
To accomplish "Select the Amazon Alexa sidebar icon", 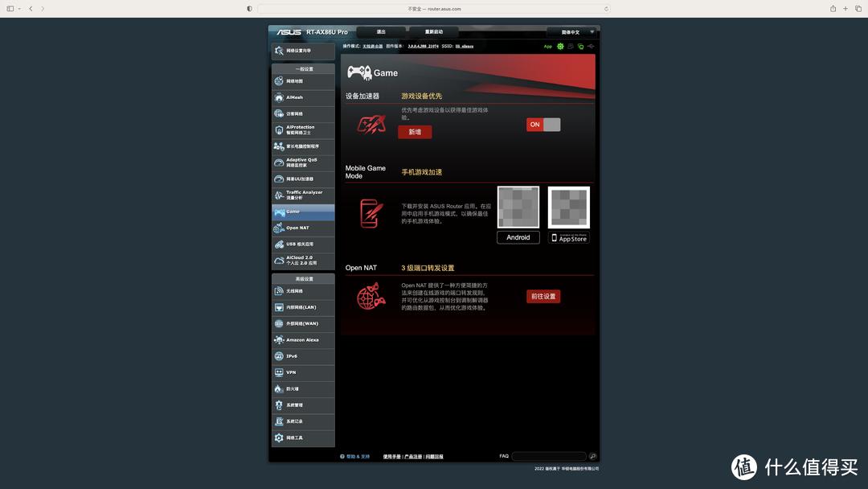I will point(280,339).
